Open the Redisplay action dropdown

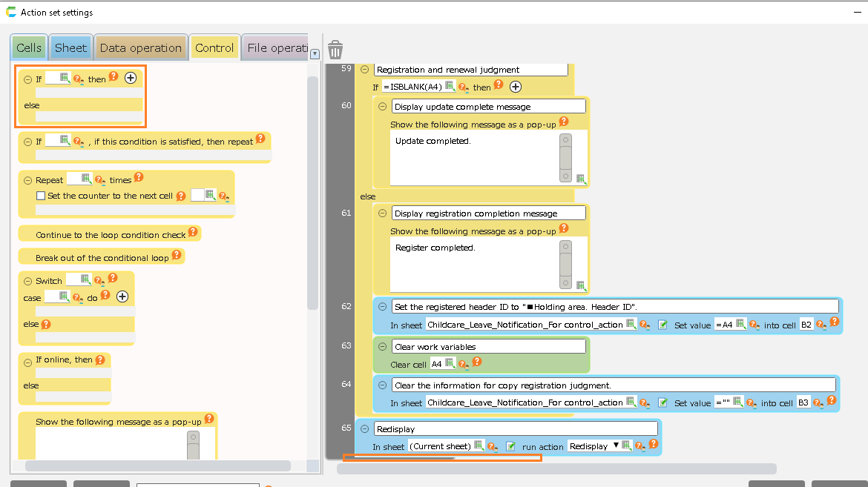pos(616,445)
